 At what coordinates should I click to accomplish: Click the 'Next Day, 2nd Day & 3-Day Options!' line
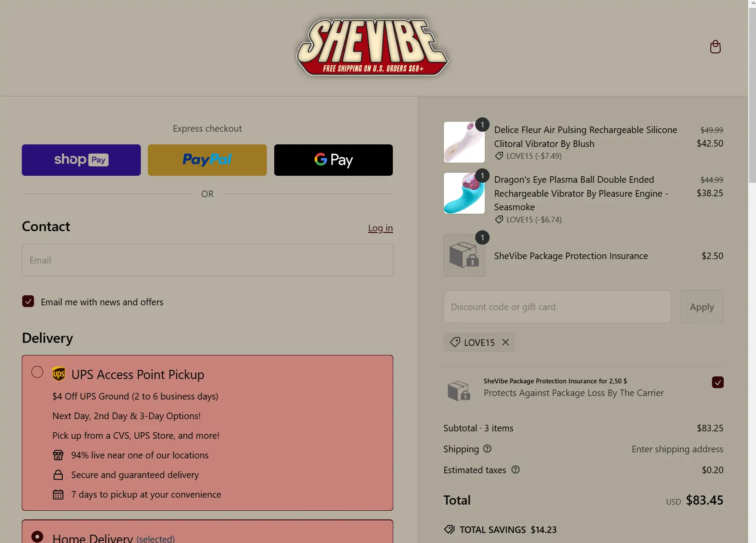pos(126,416)
